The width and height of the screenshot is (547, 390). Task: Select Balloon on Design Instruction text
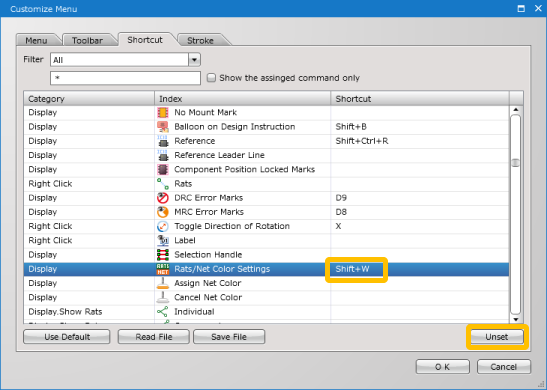[235, 127]
